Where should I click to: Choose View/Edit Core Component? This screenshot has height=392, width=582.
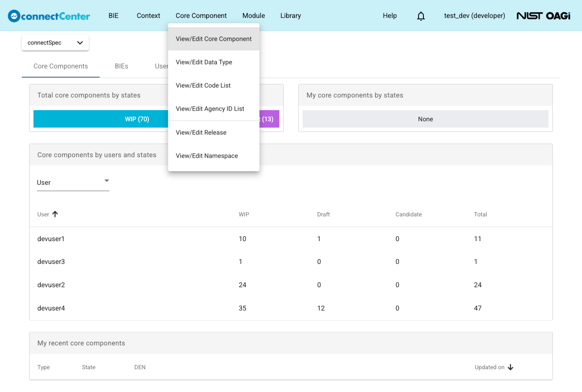[214, 39]
